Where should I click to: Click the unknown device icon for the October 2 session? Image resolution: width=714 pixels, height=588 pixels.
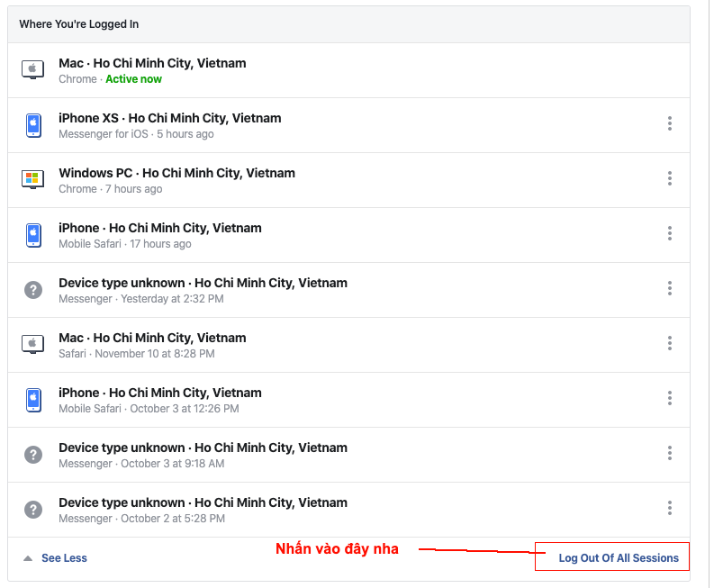pos(33,510)
